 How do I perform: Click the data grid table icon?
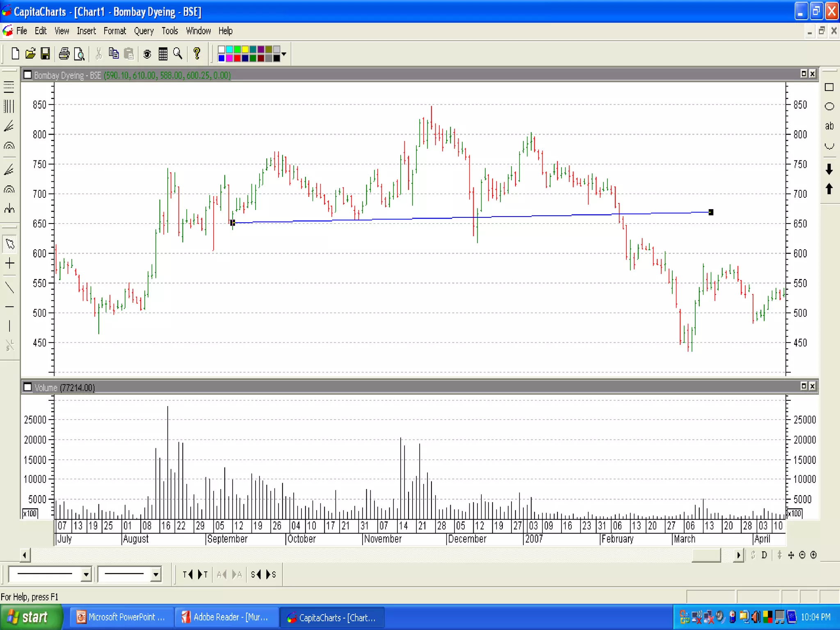click(163, 54)
